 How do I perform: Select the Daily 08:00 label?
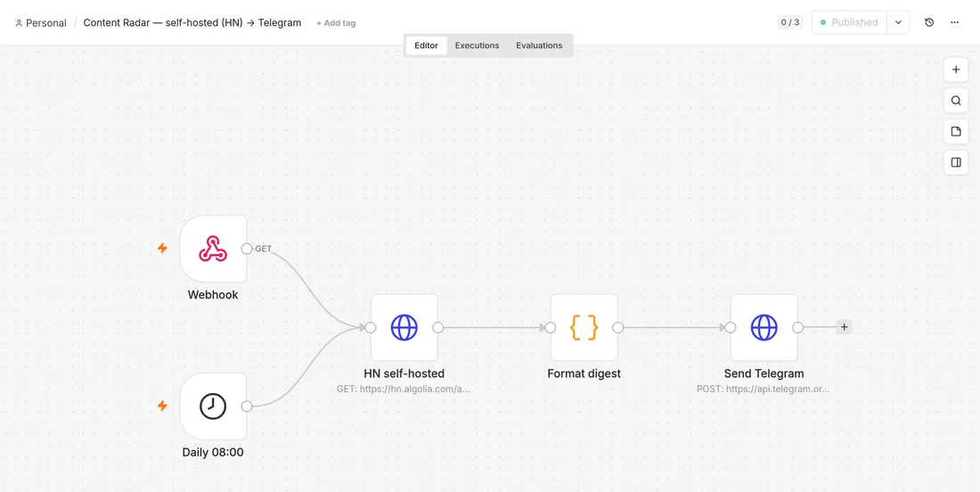click(x=213, y=452)
